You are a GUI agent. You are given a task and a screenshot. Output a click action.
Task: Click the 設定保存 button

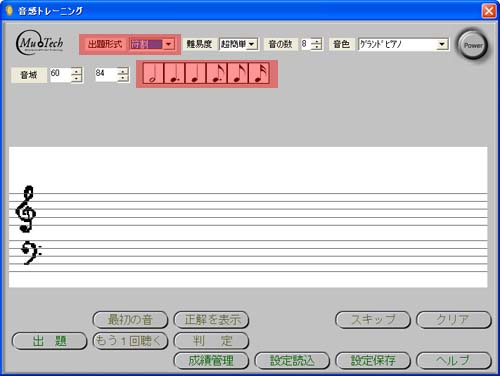point(373,361)
